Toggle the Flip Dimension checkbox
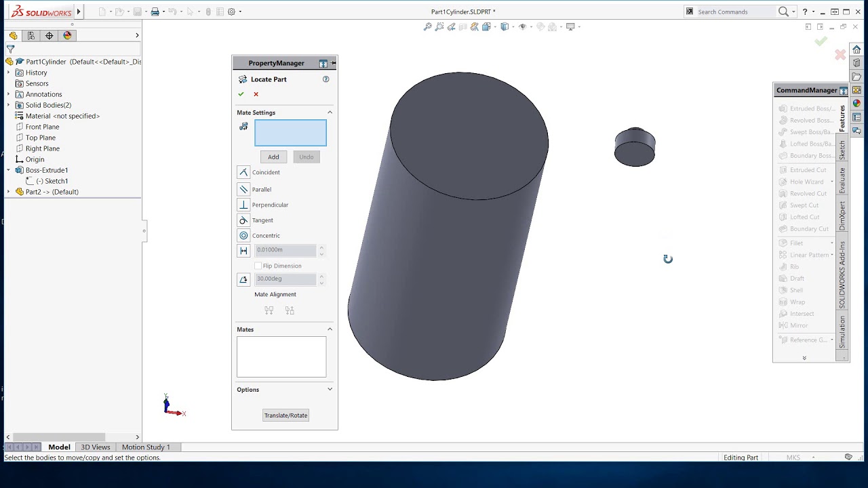The width and height of the screenshot is (868, 488). tap(258, 266)
